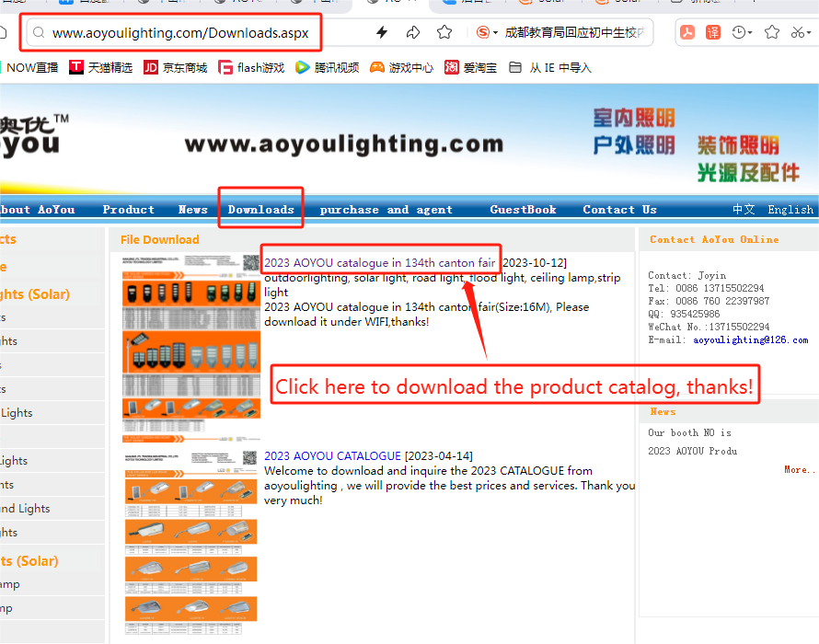Bookmark this page with the star icon
Viewport: 819px width, 644px height.
tap(444, 33)
